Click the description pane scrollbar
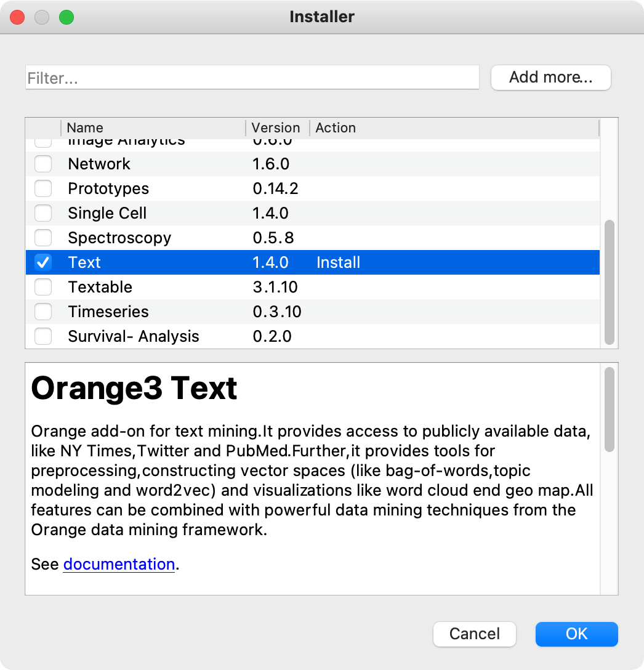 point(610,409)
